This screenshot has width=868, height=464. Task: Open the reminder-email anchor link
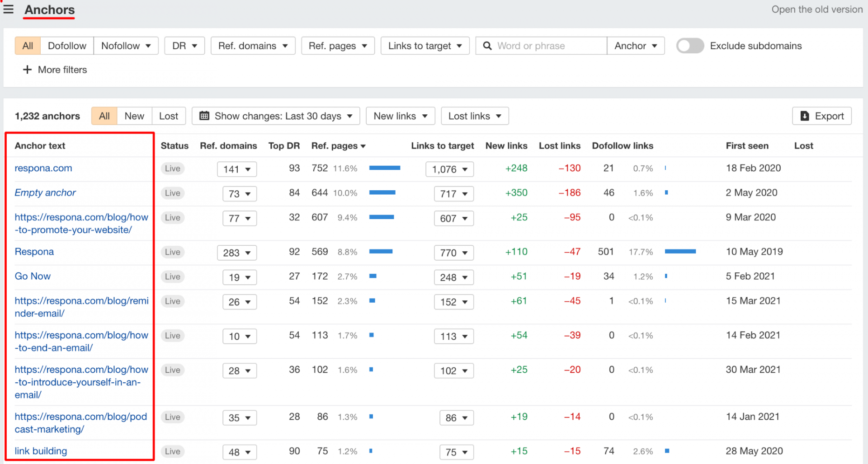(x=81, y=307)
